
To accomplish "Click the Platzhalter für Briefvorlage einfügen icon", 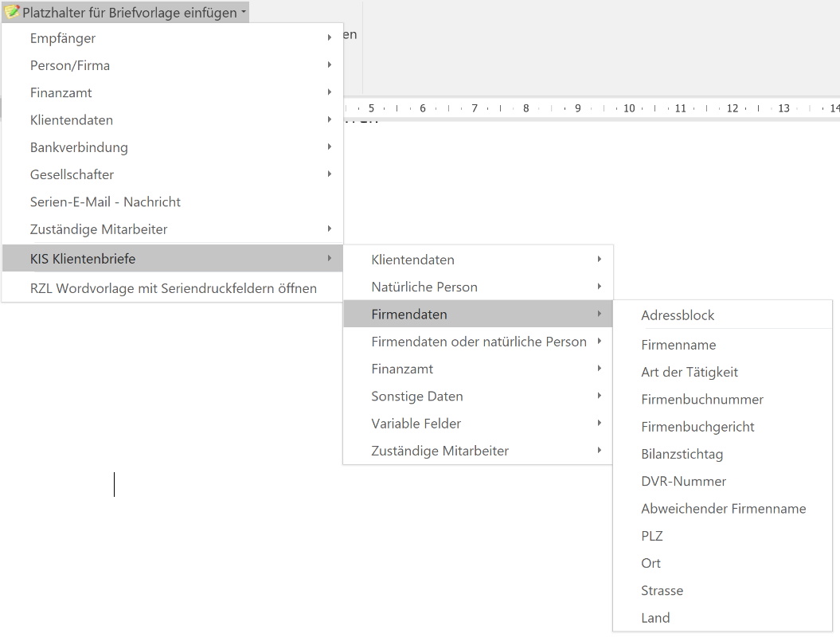I will point(12,12).
